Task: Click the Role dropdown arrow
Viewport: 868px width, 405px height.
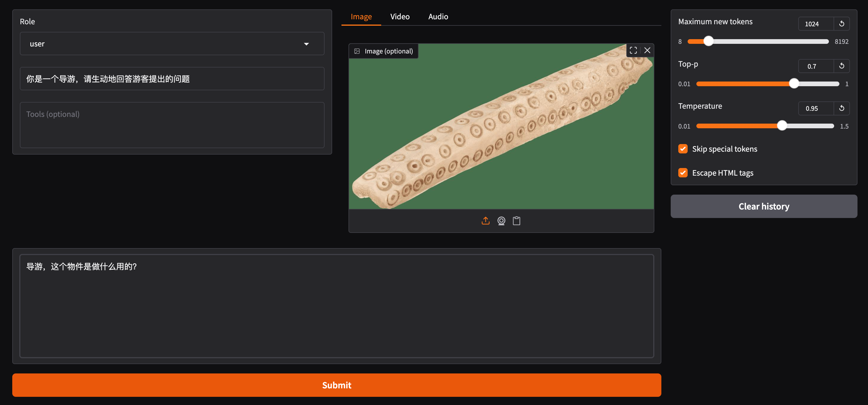Action: pos(306,44)
